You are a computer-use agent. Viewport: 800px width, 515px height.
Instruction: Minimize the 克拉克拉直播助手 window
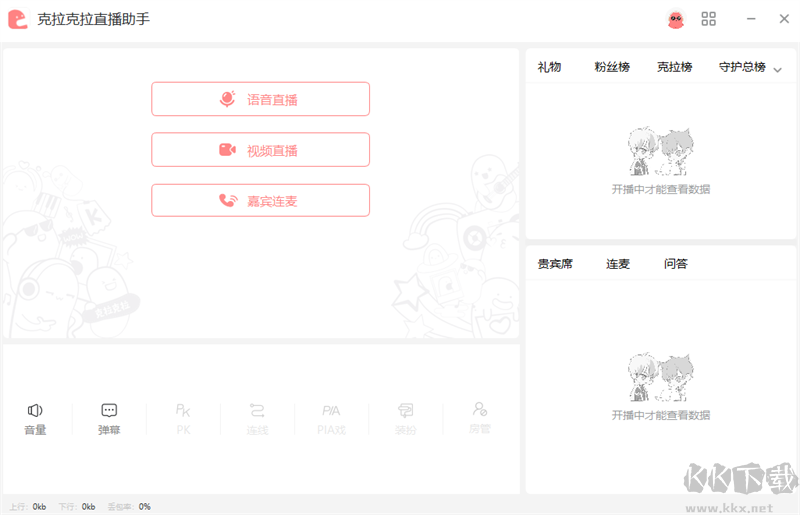pos(751,19)
